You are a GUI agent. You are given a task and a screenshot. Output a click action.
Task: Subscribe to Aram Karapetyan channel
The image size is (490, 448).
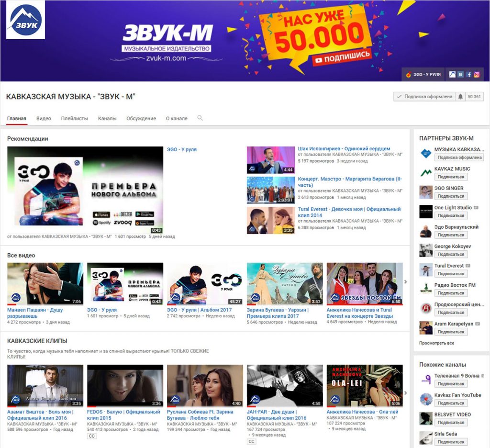tap(451, 332)
